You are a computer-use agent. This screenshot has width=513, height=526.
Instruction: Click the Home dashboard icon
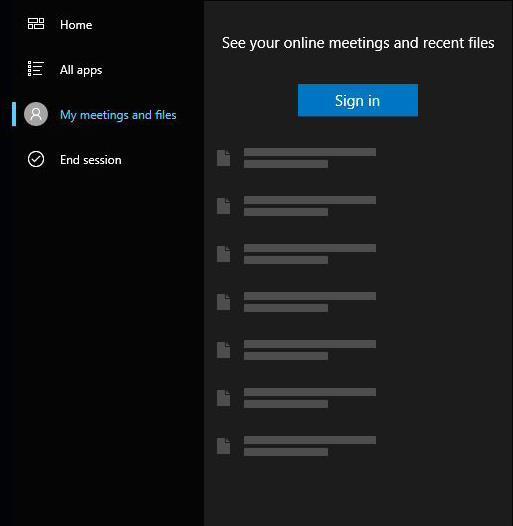click(36, 24)
